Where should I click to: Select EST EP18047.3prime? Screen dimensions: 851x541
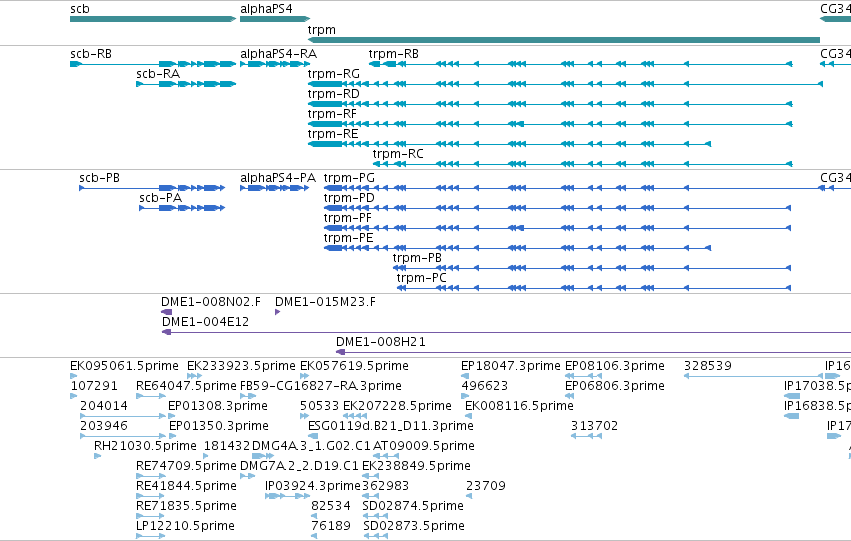pyautogui.click(x=511, y=366)
